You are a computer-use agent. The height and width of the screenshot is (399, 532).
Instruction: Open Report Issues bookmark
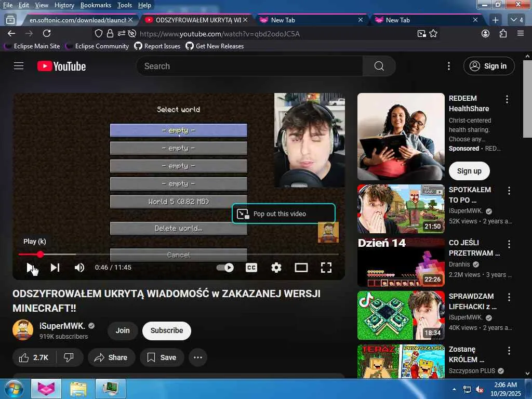click(x=157, y=46)
